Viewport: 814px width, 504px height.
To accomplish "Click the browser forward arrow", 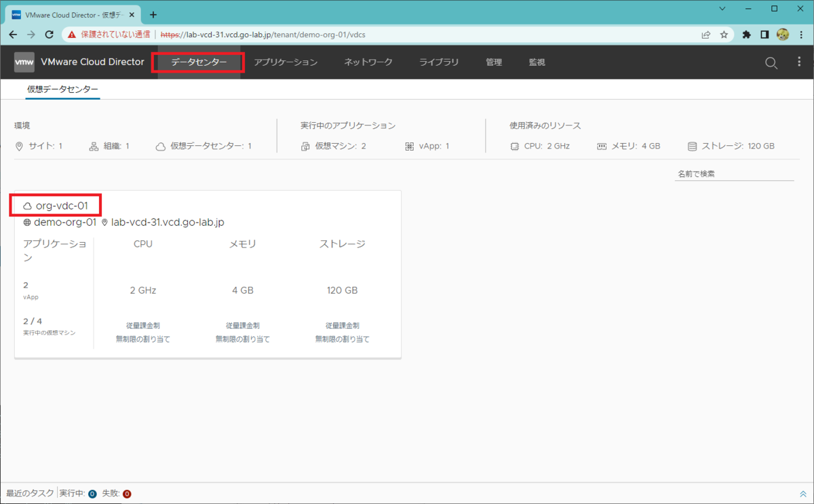I will tap(31, 34).
